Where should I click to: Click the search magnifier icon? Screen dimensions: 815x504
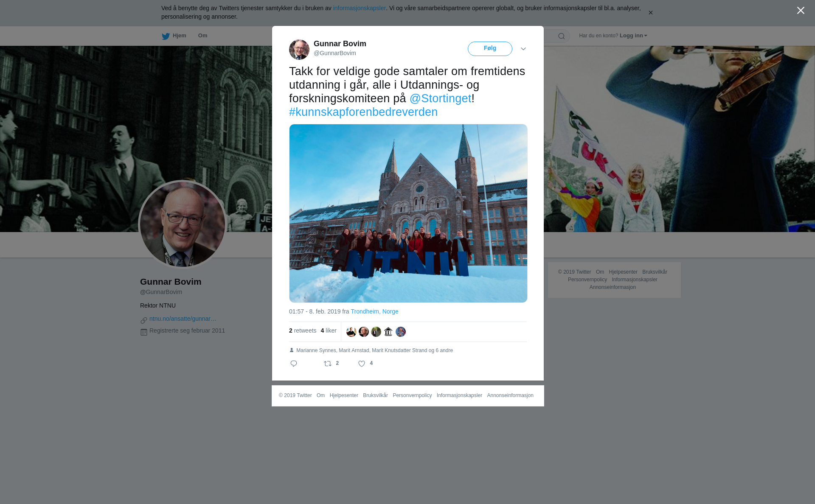pos(562,36)
